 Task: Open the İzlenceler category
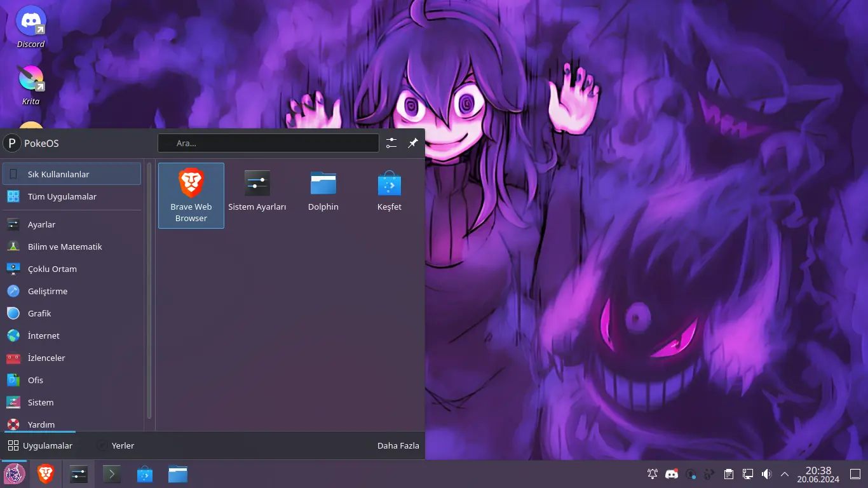click(72, 358)
